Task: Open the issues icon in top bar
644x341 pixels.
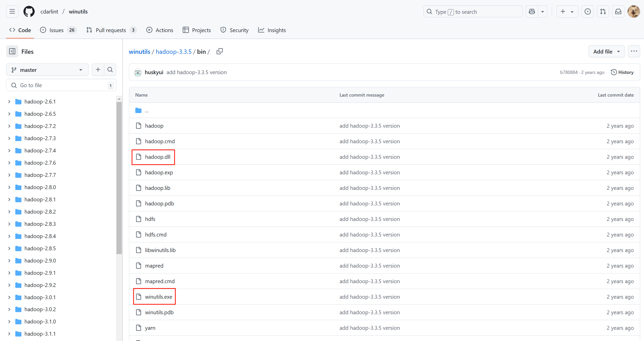Action: (x=587, y=12)
